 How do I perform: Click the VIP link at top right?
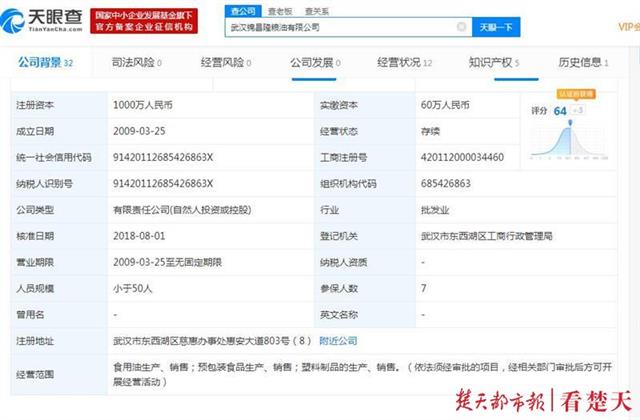pyautogui.click(x=629, y=27)
